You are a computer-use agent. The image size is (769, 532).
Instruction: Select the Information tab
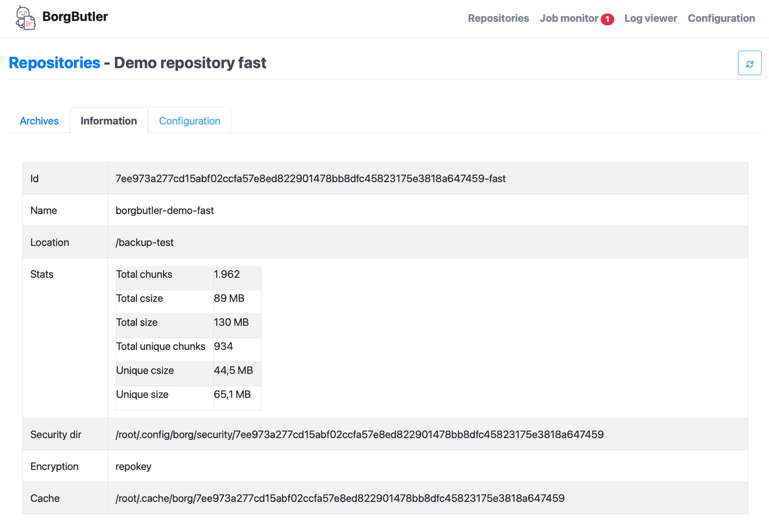[x=109, y=121]
